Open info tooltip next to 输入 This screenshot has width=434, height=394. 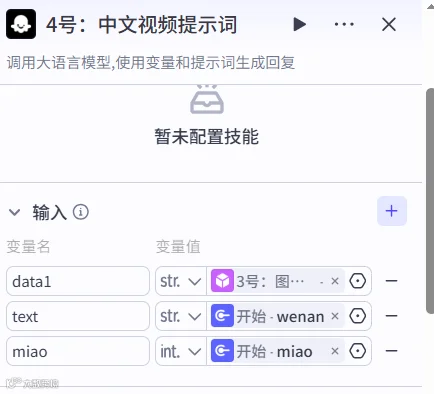pyautogui.click(x=81, y=212)
